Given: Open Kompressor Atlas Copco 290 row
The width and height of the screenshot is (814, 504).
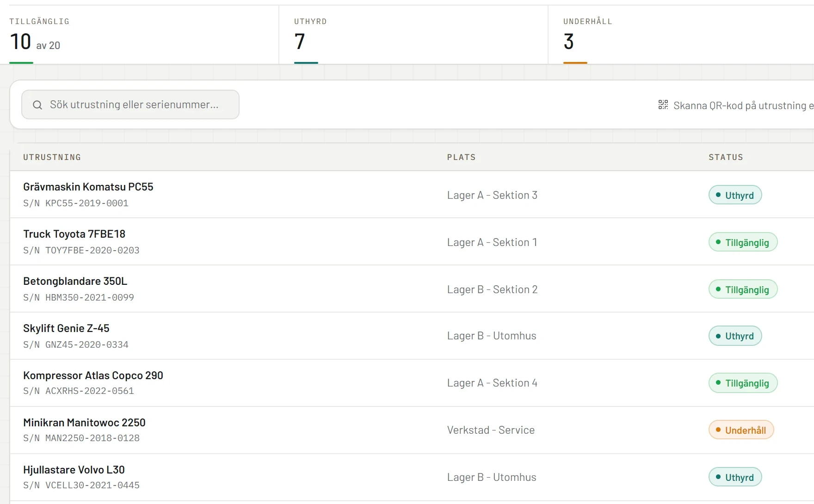Looking at the screenshot, I should click(x=412, y=383).
